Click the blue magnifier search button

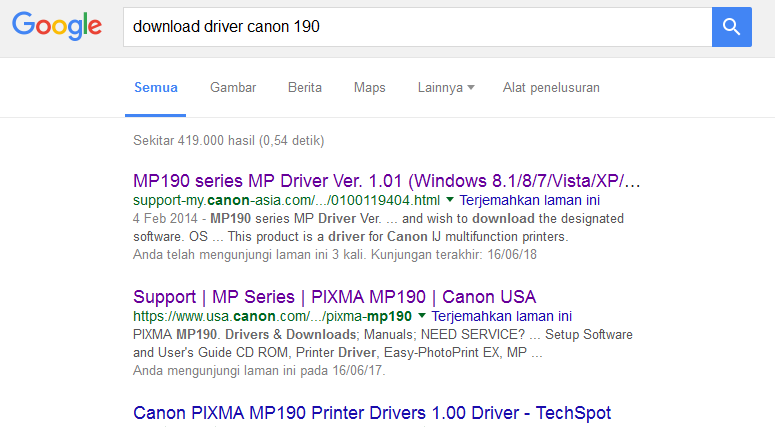pos(732,27)
